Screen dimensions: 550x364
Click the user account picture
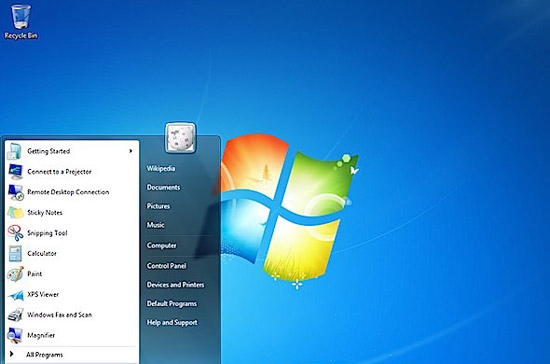click(x=180, y=138)
